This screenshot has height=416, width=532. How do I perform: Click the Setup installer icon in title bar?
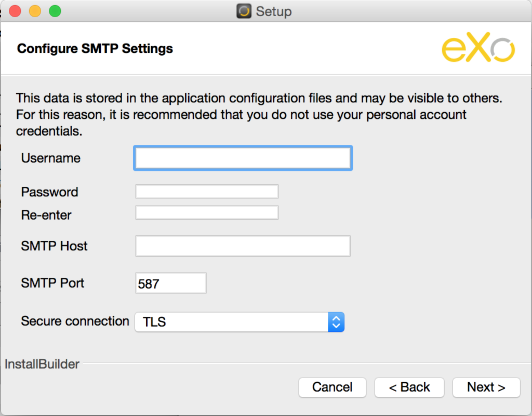(244, 11)
